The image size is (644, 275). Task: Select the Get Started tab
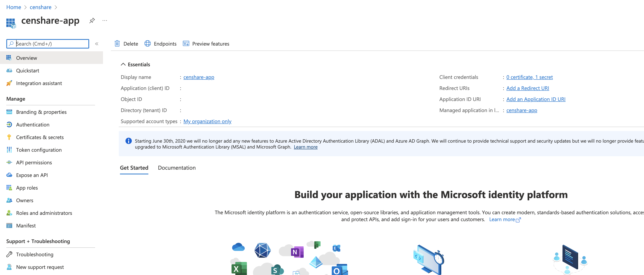coord(134,168)
